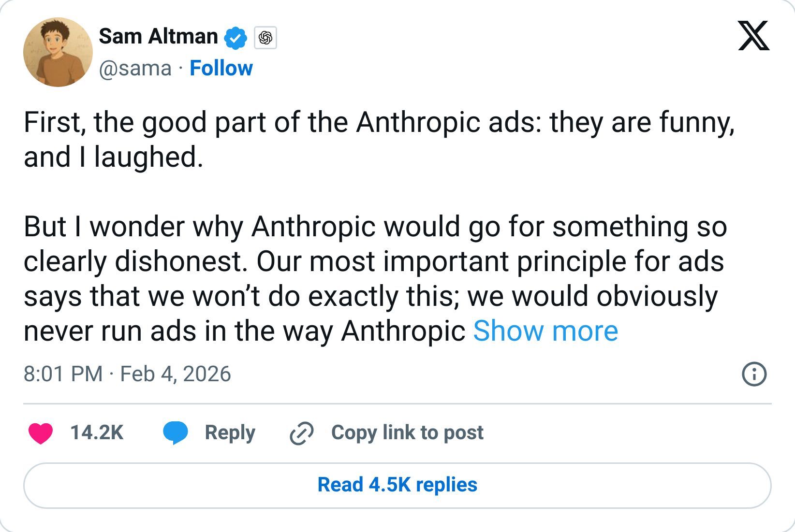
Task: Click the blue verified checkmark badge
Action: 236,38
